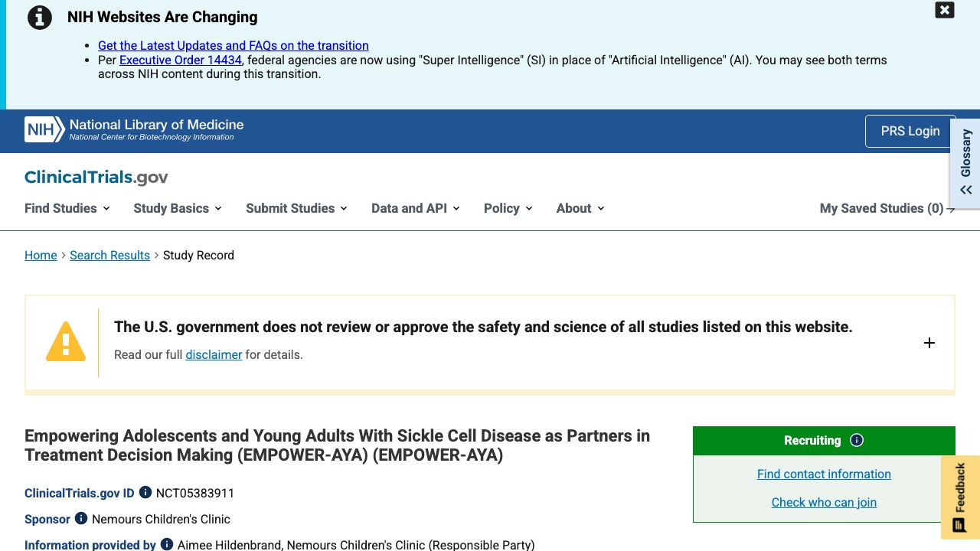The height and width of the screenshot is (551, 980).
Task: Click info icon beside Sponsor label
Action: point(80,519)
